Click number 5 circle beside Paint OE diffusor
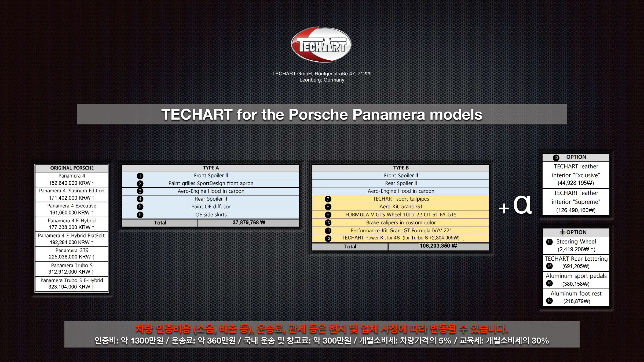The width and height of the screenshot is (644, 362). 140,207
